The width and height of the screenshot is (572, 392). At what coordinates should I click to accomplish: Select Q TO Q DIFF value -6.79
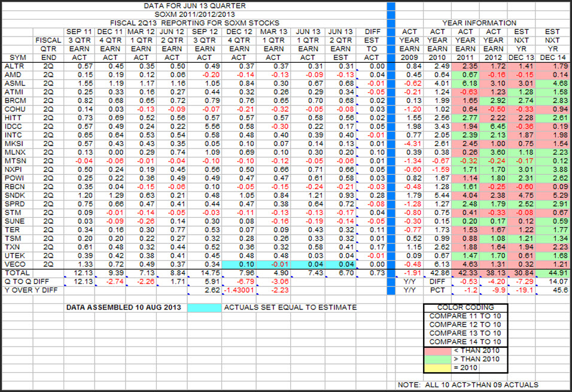click(239, 282)
